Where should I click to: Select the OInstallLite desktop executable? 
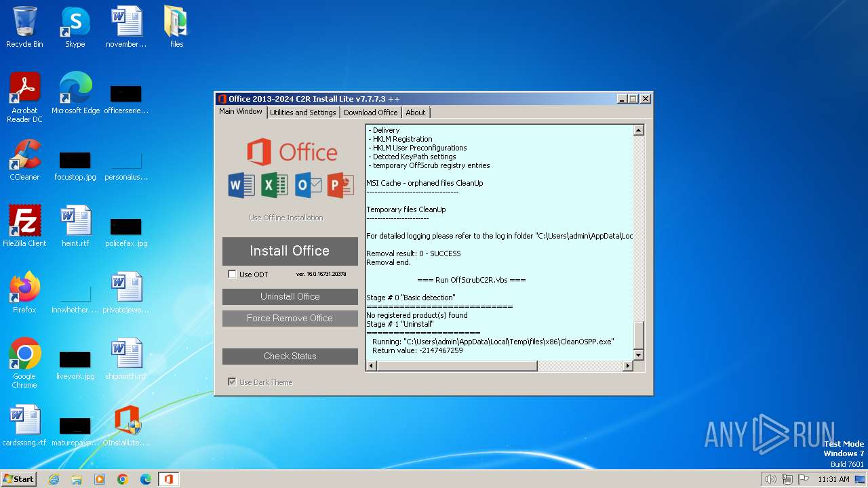126,426
